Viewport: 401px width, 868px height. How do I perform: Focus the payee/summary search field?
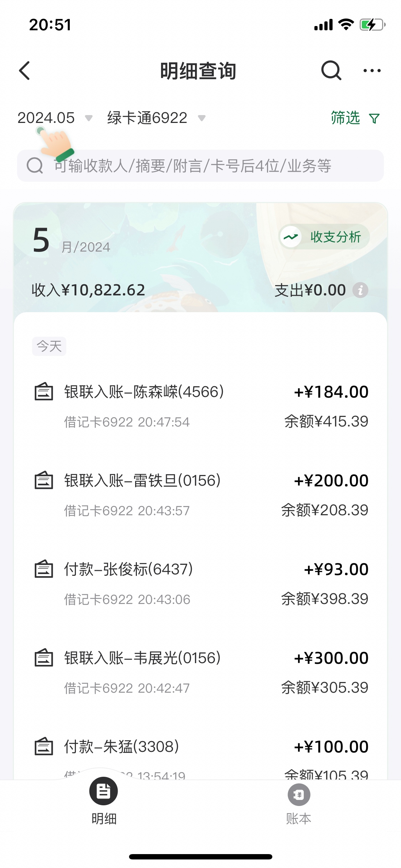coord(200,166)
